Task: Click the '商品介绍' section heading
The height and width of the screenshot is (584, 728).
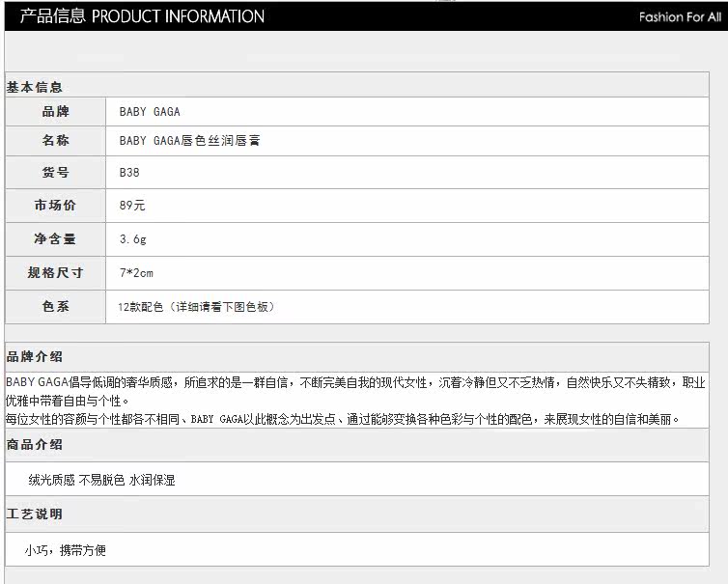Action: pyautogui.click(x=34, y=444)
